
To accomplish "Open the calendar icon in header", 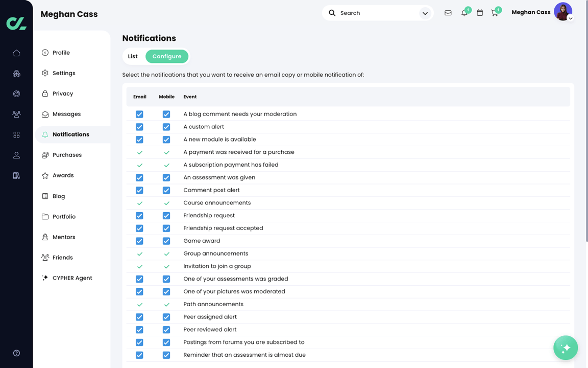I will point(480,13).
